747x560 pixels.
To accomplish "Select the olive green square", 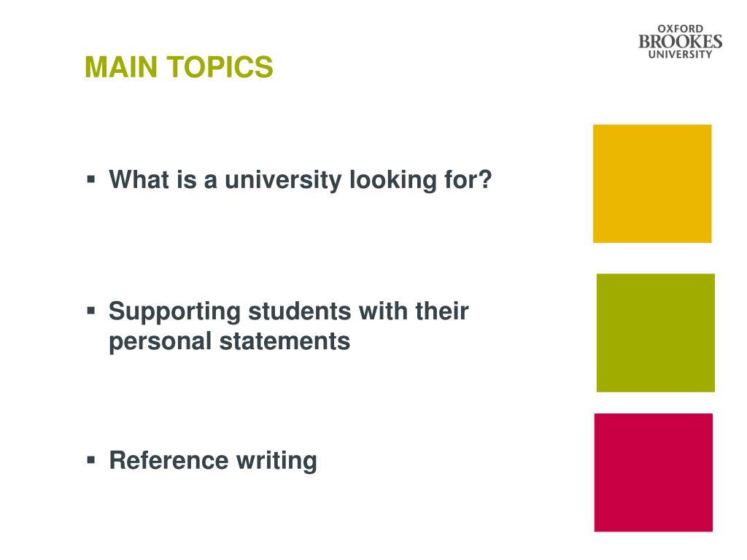I will click(x=656, y=332).
